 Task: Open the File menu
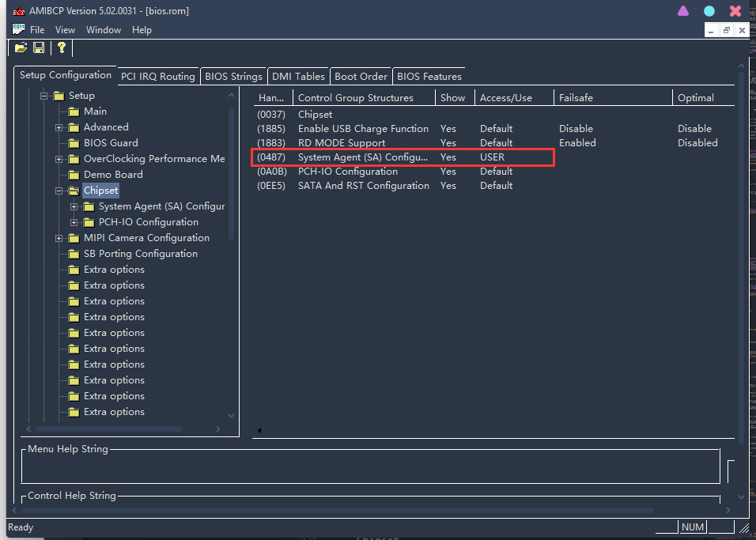tap(37, 30)
